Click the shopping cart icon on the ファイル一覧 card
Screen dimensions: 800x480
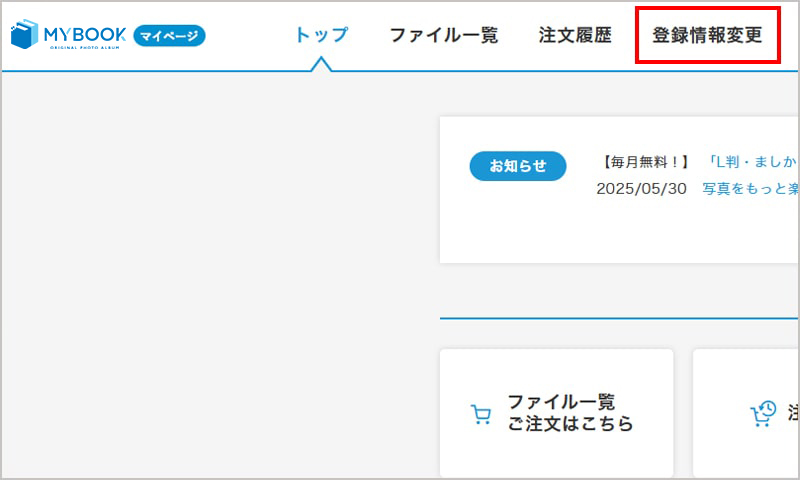pos(481,414)
